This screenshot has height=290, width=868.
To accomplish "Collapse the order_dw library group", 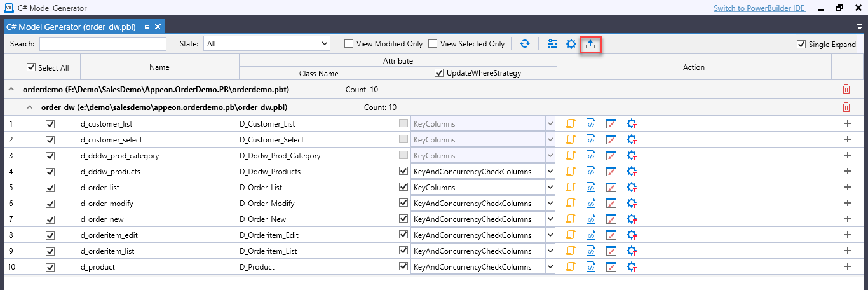I will (29, 107).
